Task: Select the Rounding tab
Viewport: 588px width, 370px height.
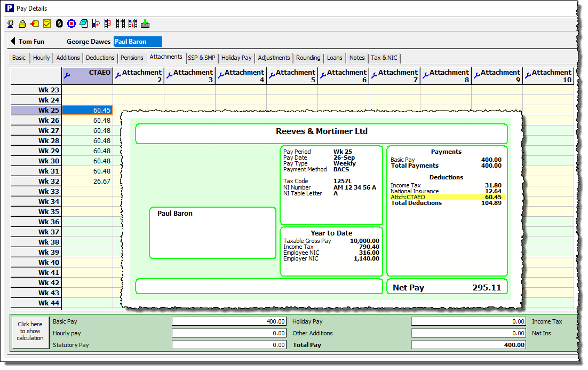Action: tap(308, 58)
